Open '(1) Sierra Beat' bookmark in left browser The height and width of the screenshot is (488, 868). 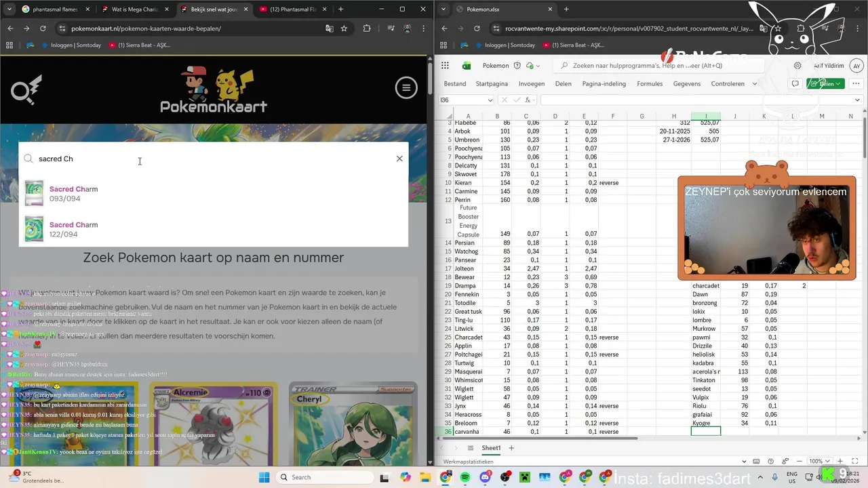coord(139,45)
